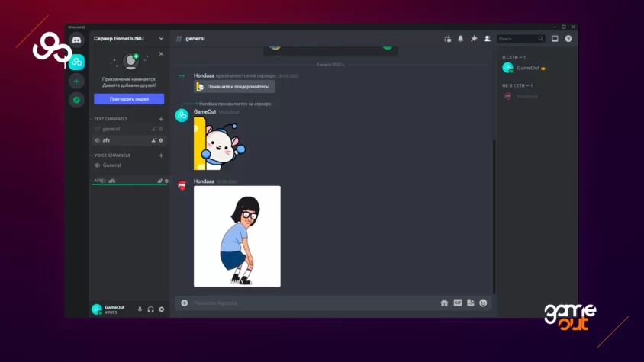Image resolution: width=644 pixels, height=362 pixels.
Task: Add a server with the plus icon
Action: pyautogui.click(x=76, y=81)
